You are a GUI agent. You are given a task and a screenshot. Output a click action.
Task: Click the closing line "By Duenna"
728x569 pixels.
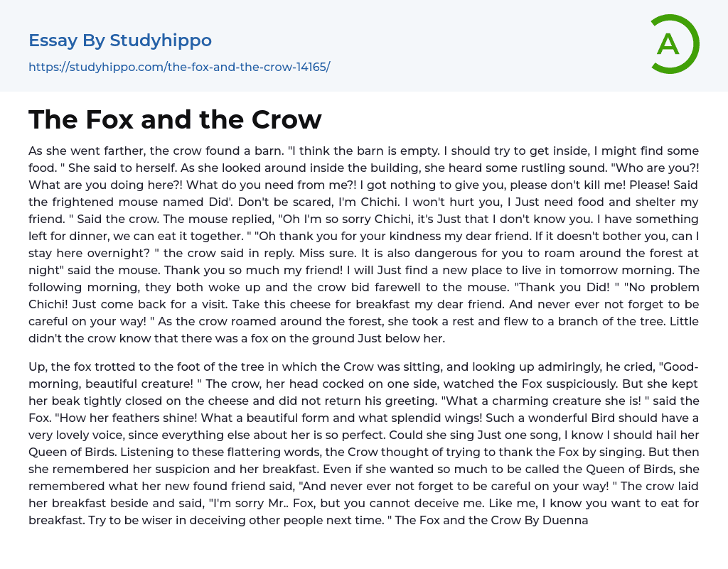566,520
